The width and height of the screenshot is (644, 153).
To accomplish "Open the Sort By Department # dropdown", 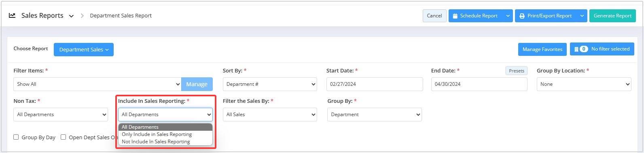I will click(270, 84).
